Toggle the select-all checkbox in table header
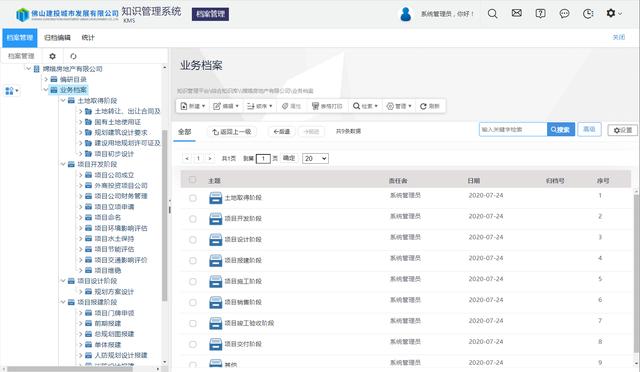 click(193, 180)
